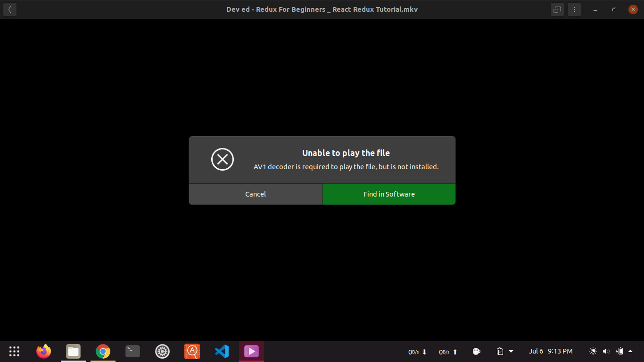Toggle the night light brightness indicator
This screenshot has height=362, width=644.
[593, 351]
